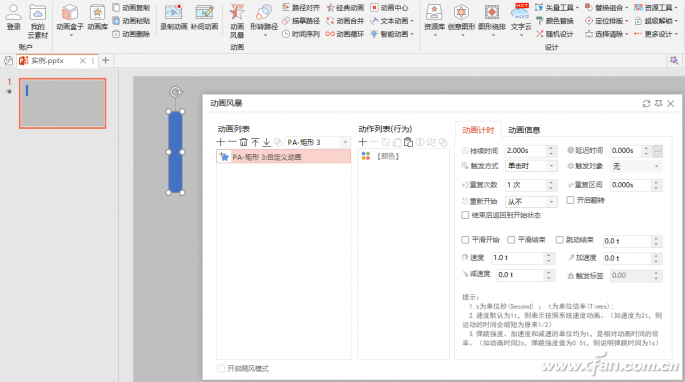Screen dimensions: 685x382
Task: Click the 持续时间 field showing 2.000s
Action: (x=525, y=151)
